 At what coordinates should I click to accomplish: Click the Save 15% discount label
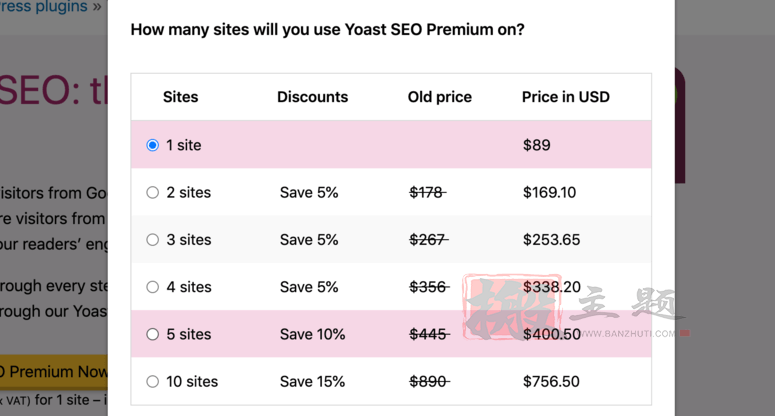tap(312, 381)
